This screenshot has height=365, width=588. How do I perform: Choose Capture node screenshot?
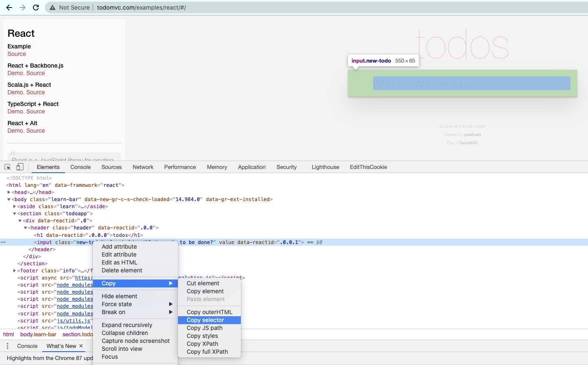pos(136,341)
